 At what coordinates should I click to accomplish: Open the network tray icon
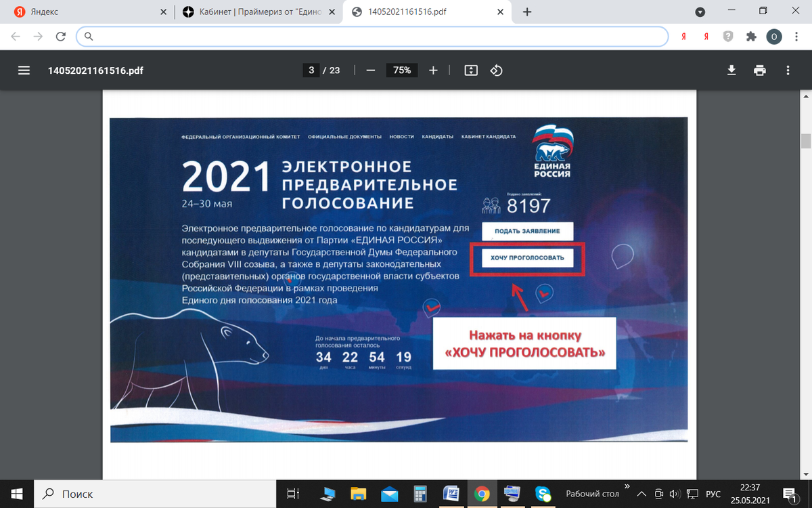coord(692,494)
